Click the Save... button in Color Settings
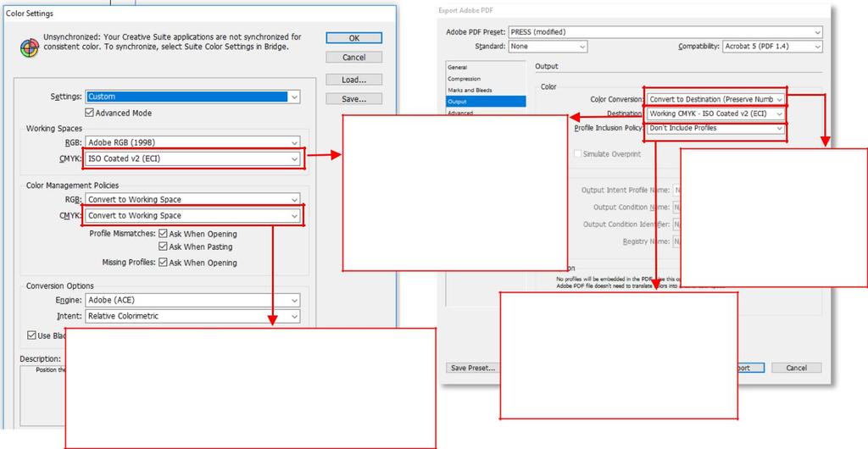The height and width of the screenshot is (449, 868). click(x=353, y=99)
